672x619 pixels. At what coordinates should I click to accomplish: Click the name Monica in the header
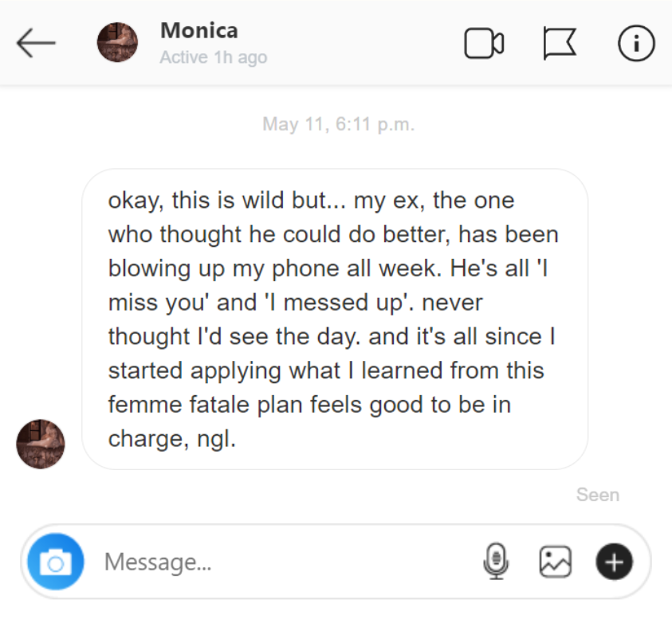pyautogui.click(x=198, y=31)
